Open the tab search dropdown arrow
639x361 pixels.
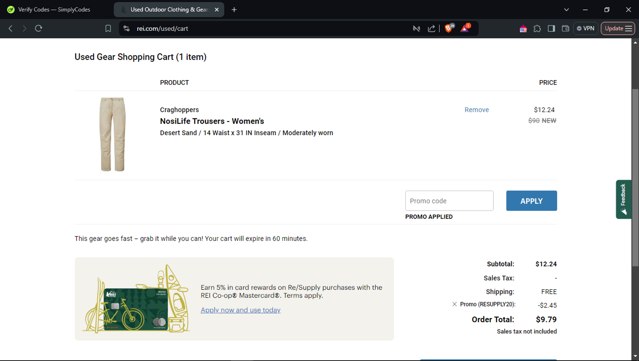tap(566, 9)
